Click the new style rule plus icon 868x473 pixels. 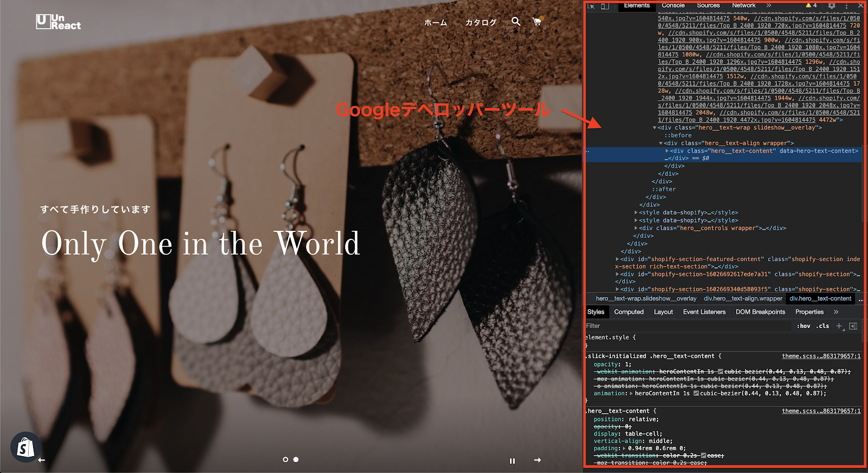839,326
